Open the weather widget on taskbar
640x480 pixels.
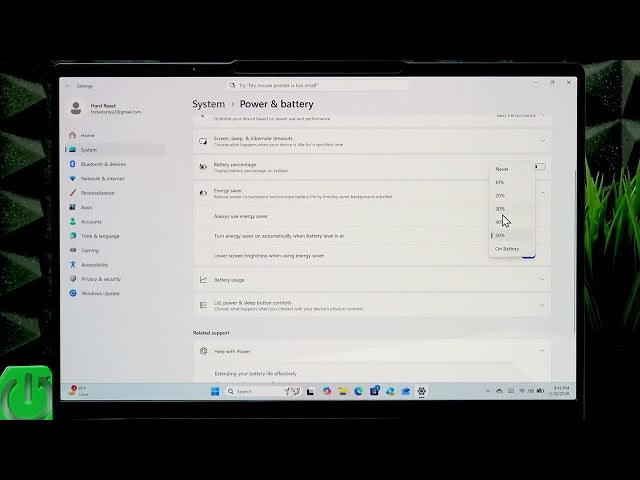(78, 391)
